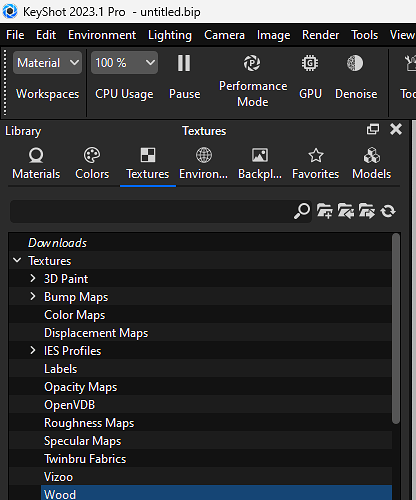Open the Workspaces Material dropdown
Image resolution: width=416 pixels, height=500 pixels.
pos(47,63)
